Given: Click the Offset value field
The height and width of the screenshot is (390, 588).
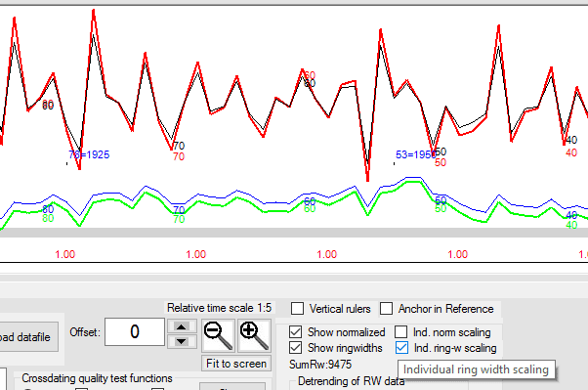Looking at the screenshot, I should point(135,331).
